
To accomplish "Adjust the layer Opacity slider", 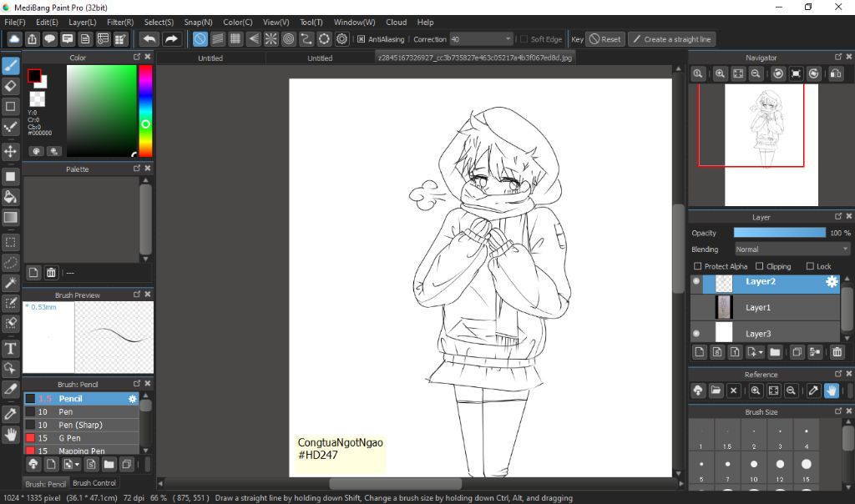I will (779, 233).
